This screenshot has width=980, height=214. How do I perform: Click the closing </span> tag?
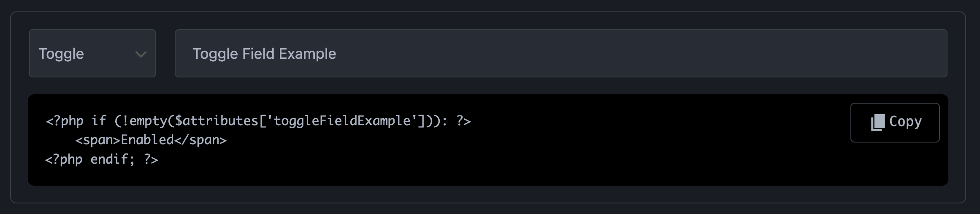tap(200, 140)
